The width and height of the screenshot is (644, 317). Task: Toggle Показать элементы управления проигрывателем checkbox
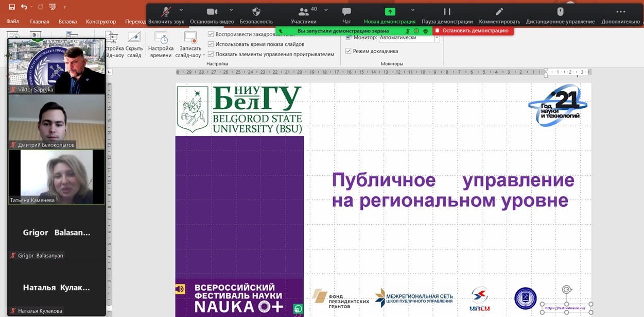(211, 54)
